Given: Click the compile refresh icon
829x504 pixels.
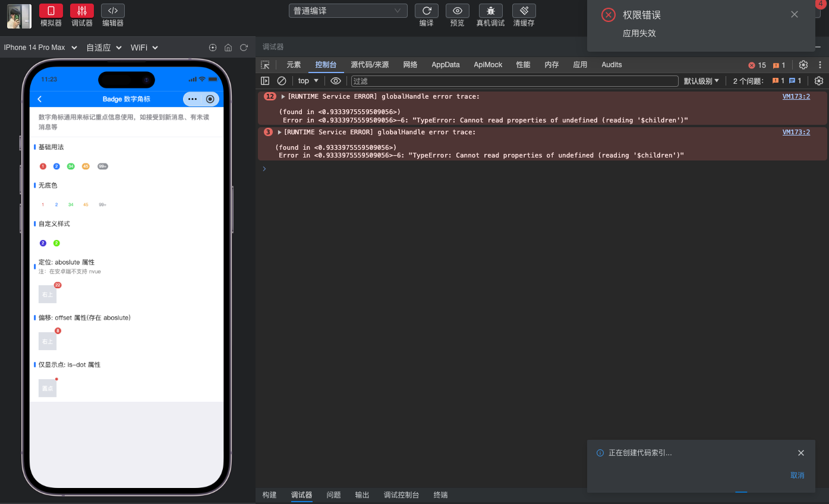Looking at the screenshot, I should click(x=426, y=11).
